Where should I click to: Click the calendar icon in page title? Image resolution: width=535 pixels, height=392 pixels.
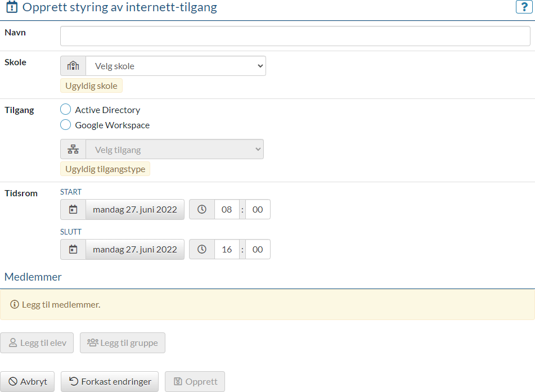point(11,8)
